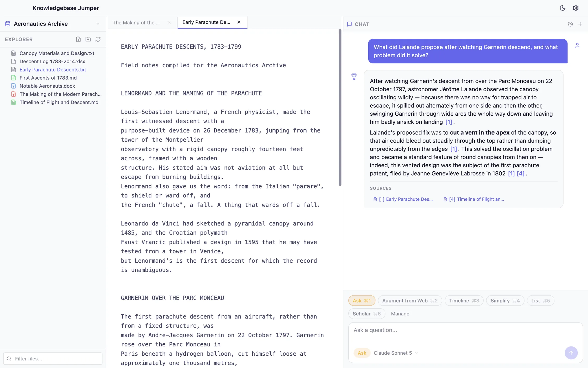Close The Making of the... tab

[169, 23]
